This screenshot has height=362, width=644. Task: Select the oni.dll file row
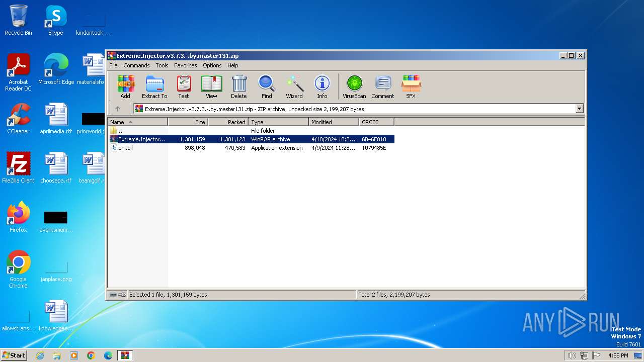pyautogui.click(x=251, y=148)
